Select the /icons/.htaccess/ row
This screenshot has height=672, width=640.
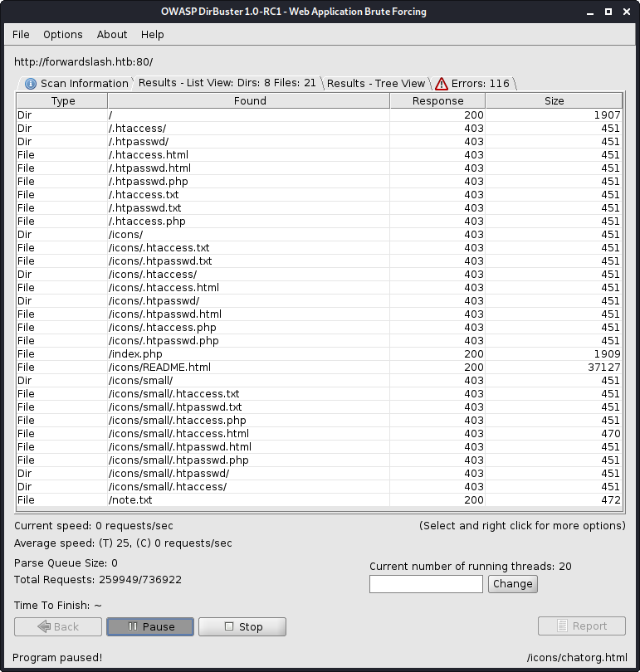pyautogui.click(x=319, y=274)
